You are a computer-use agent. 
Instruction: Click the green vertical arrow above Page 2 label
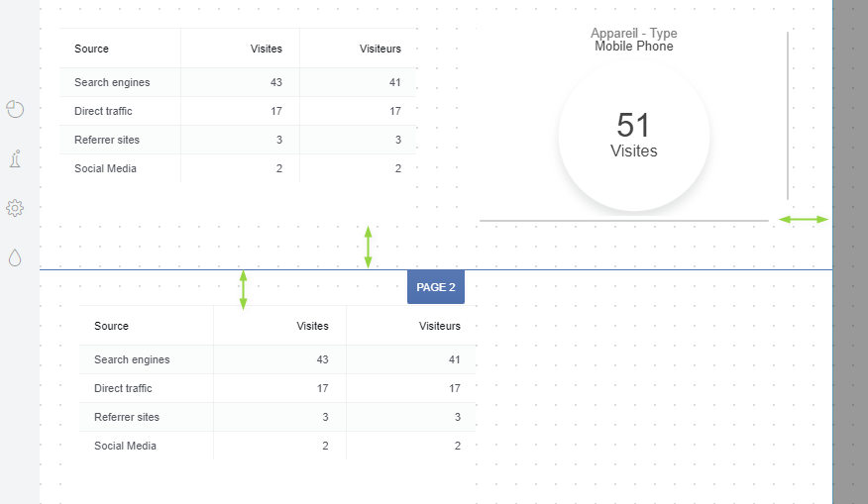click(369, 247)
